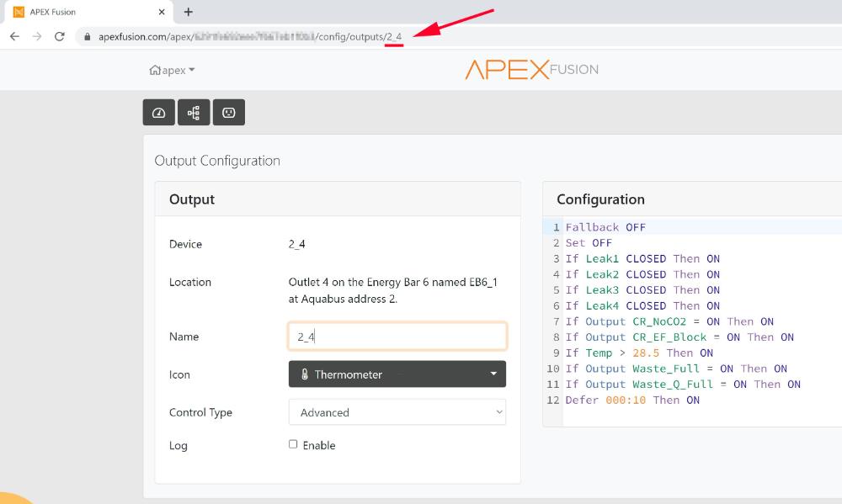Click the Name input field containing 2_4

[x=397, y=337]
